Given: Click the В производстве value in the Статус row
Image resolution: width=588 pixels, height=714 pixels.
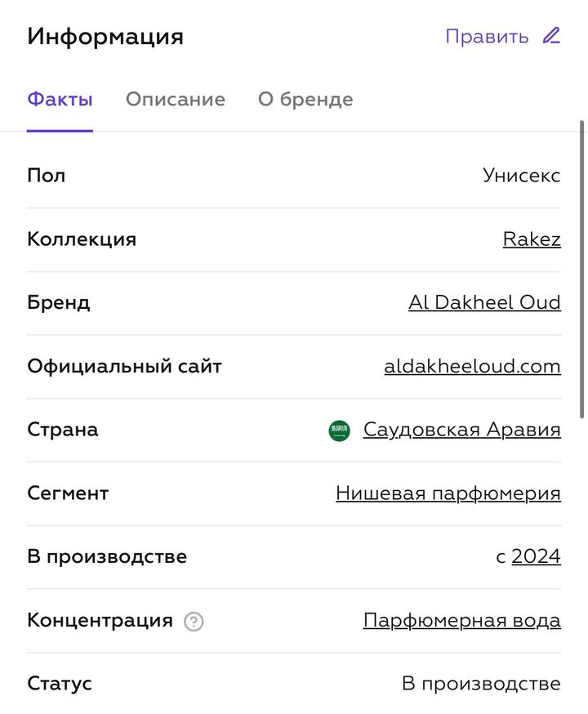Looking at the screenshot, I should click(481, 684).
